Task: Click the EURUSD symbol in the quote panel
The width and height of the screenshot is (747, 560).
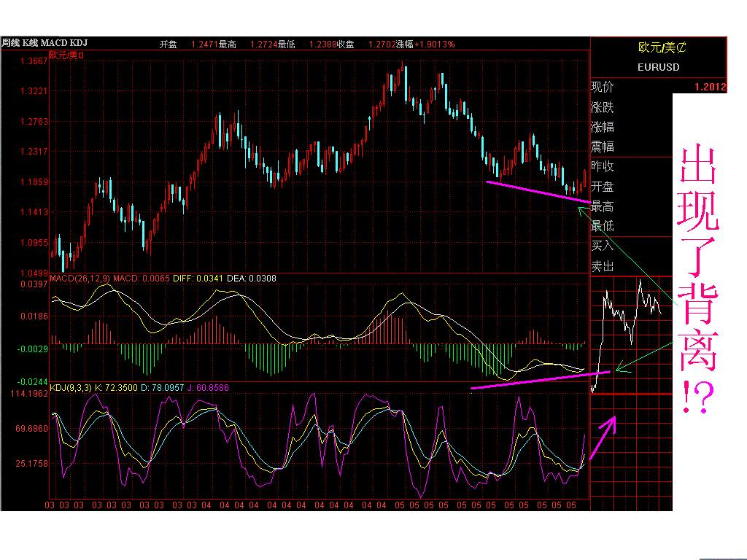Action: tap(659, 67)
